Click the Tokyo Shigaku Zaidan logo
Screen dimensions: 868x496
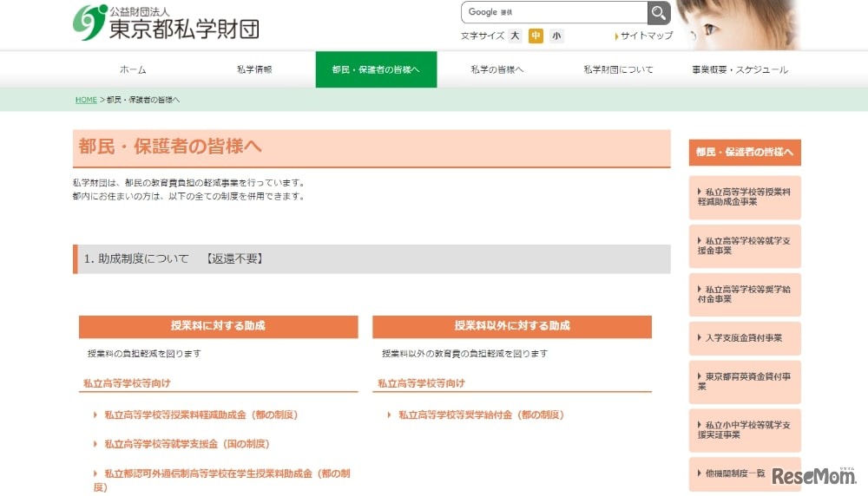[x=166, y=23]
